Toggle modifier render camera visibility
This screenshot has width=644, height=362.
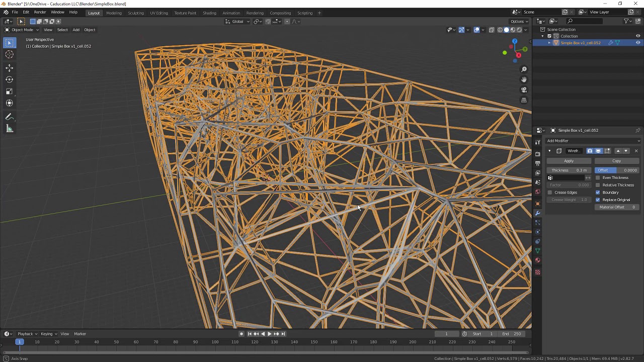point(590,151)
